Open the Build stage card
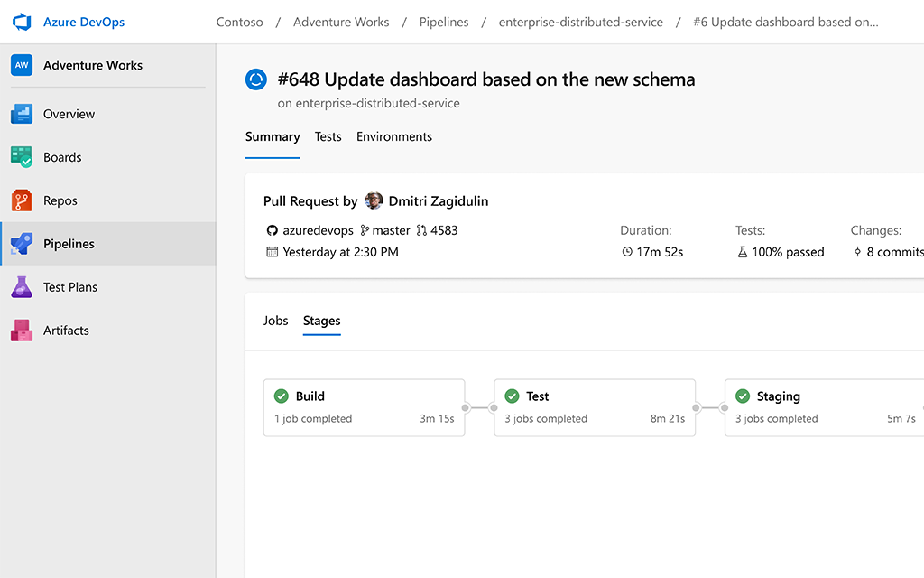This screenshot has width=924, height=578. point(364,407)
